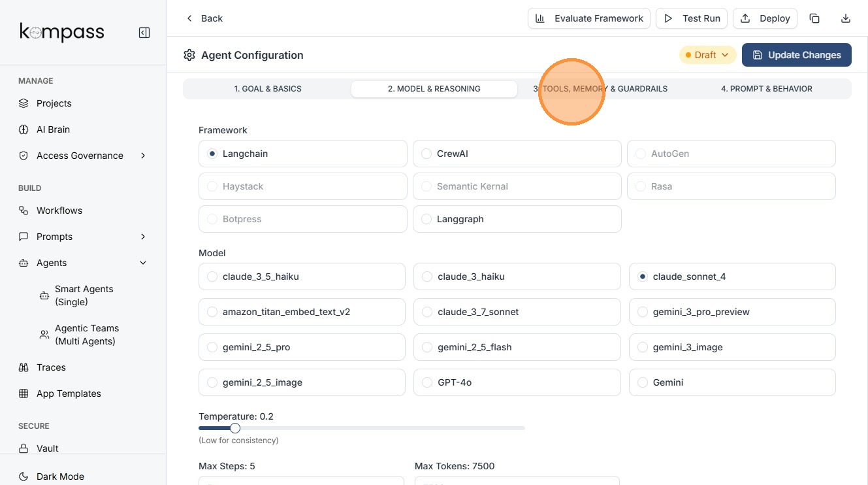Collapse the sidebar panel icon
Viewport: 868px width, 485px height.
pos(144,33)
